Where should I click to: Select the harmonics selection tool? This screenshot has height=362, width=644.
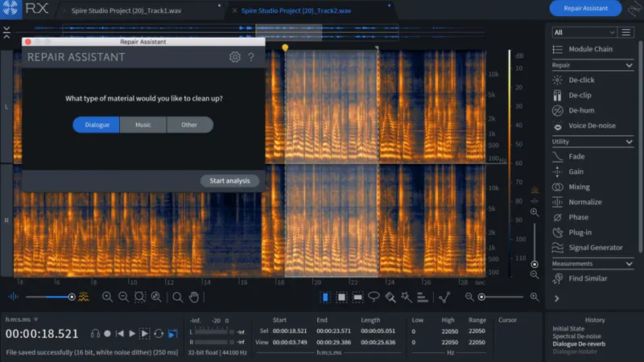point(422,297)
